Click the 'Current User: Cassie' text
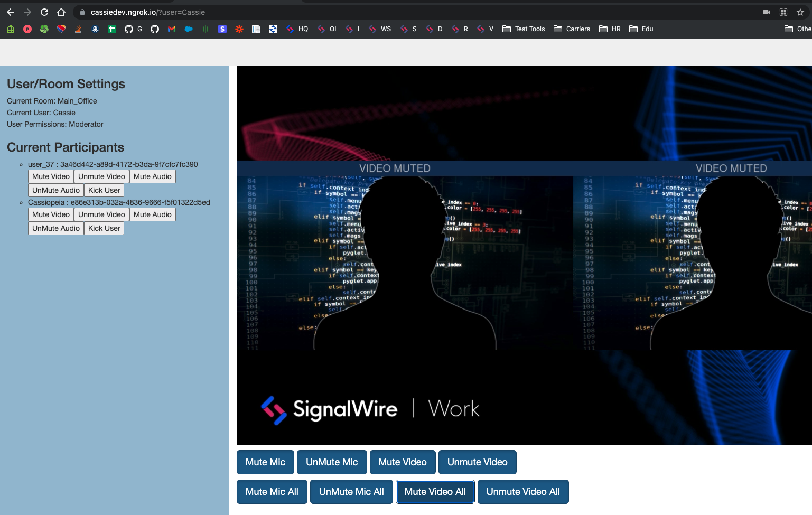812x515 pixels. point(41,113)
